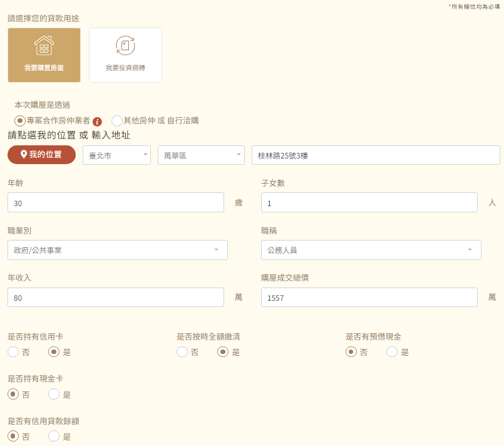Select 是 for 是否有預借現金
The image size is (504, 446).
(391, 352)
